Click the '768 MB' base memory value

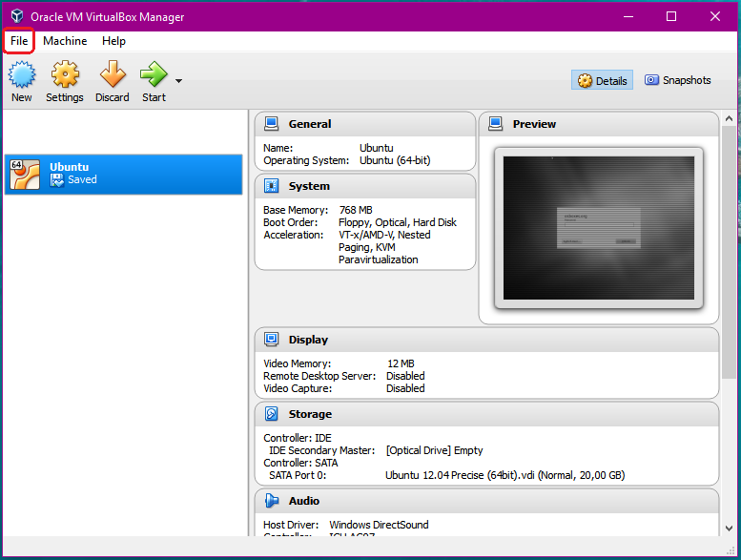(356, 210)
